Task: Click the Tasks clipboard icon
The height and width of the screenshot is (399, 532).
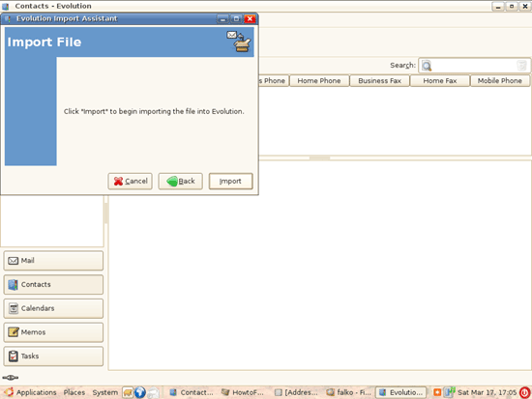Action: [x=13, y=356]
